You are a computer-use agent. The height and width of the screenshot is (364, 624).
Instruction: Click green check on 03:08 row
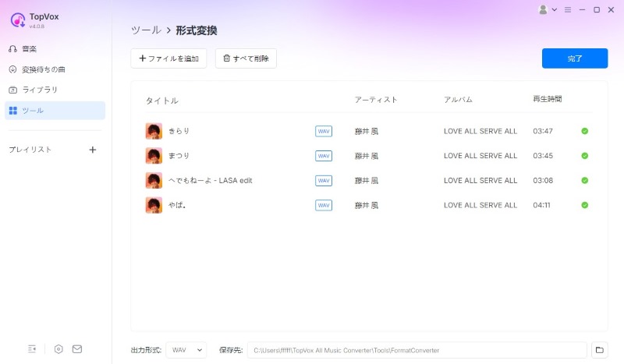click(584, 180)
